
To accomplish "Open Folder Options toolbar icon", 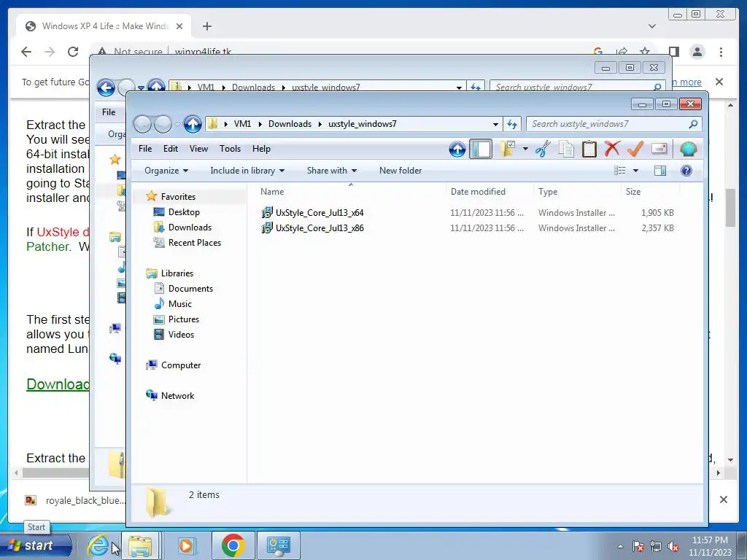I will pos(508,149).
